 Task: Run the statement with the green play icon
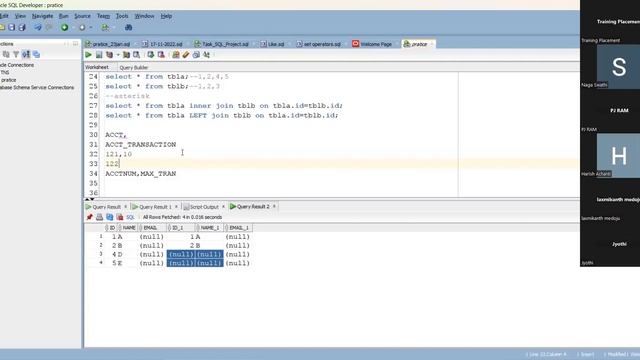click(x=89, y=55)
